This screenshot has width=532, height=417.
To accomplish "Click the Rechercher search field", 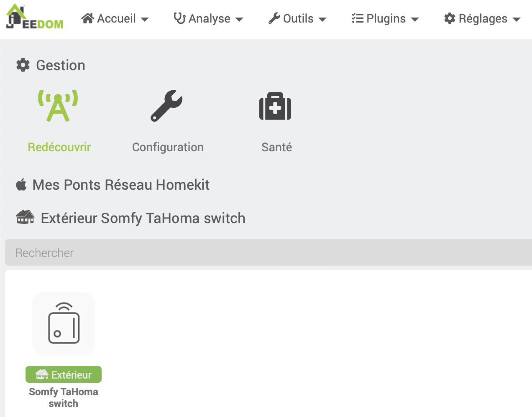I will 268,253.
